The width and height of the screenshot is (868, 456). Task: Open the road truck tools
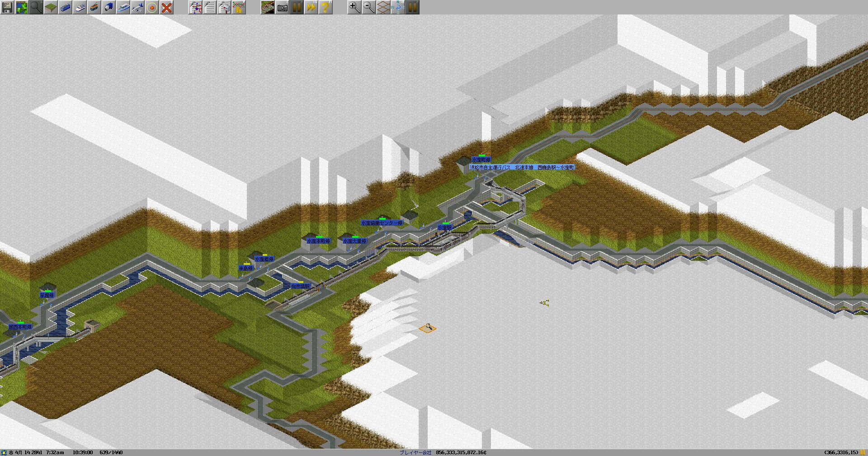coord(108,7)
